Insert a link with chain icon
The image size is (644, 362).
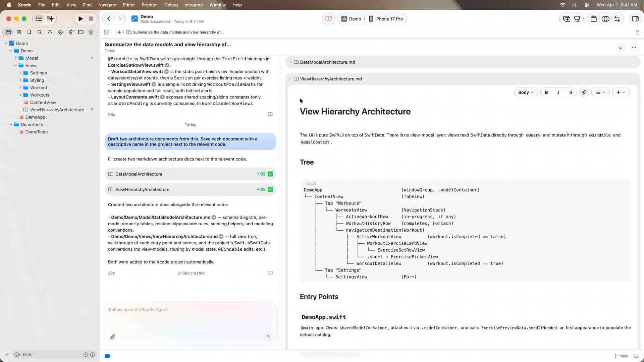click(x=584, y=92)
